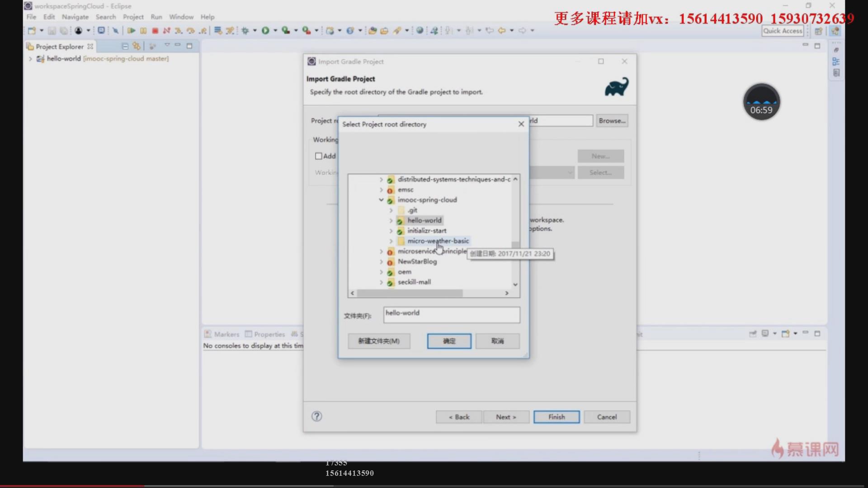Viewport: 868px width, 488px height.
Task: Expand the micro-weather-basic folder
Action: (391, 241)
